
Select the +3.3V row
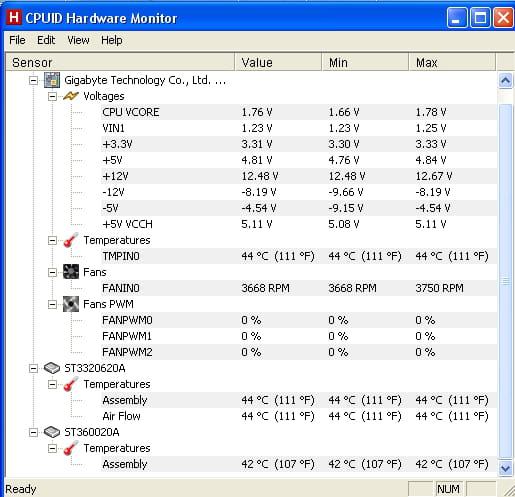point(299,144)
